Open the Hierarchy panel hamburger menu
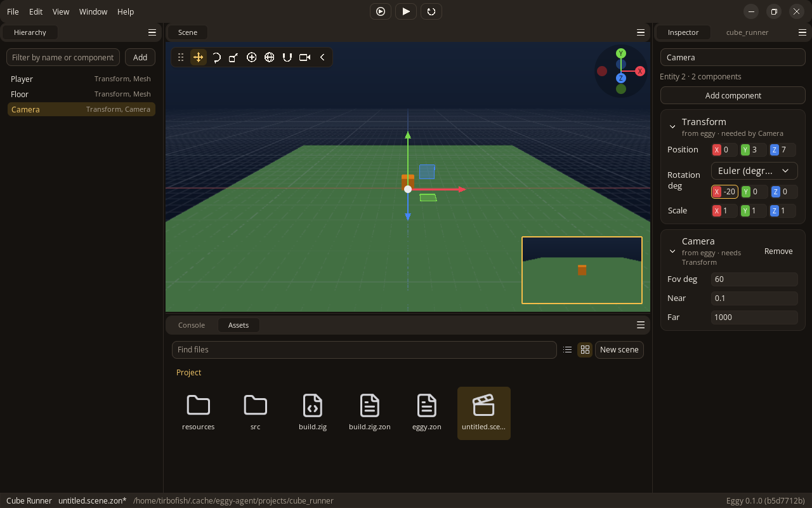This screenshot has height=508, width=812. click(152, 32)
